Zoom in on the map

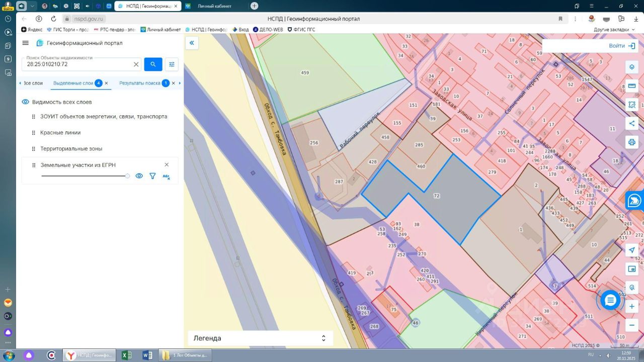tap(632, 306)
